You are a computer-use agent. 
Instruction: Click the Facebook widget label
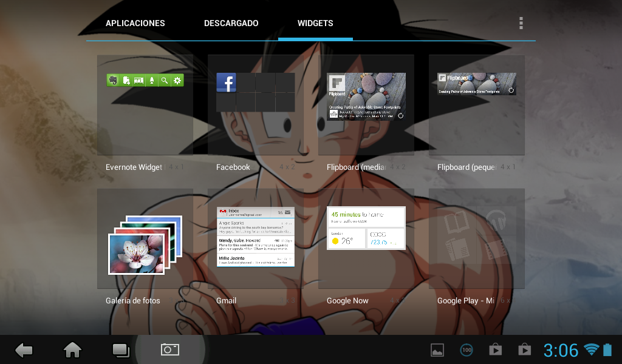click(233, 167)
